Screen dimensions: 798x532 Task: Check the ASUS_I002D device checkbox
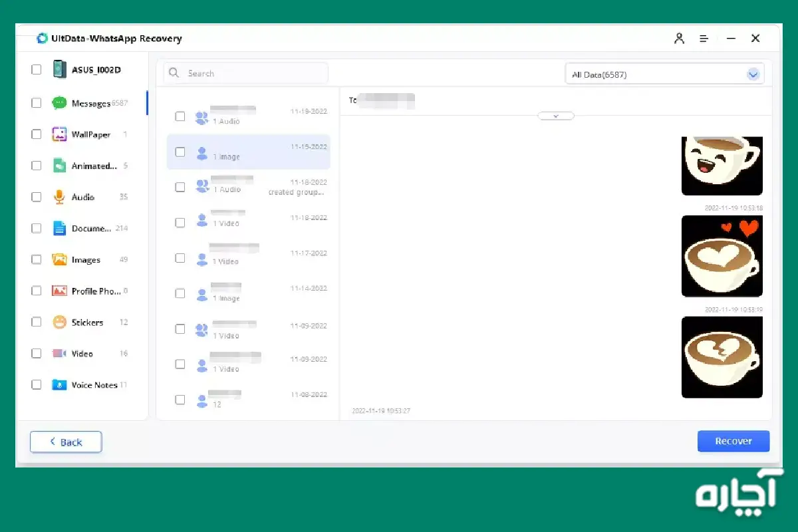[37, 69]
